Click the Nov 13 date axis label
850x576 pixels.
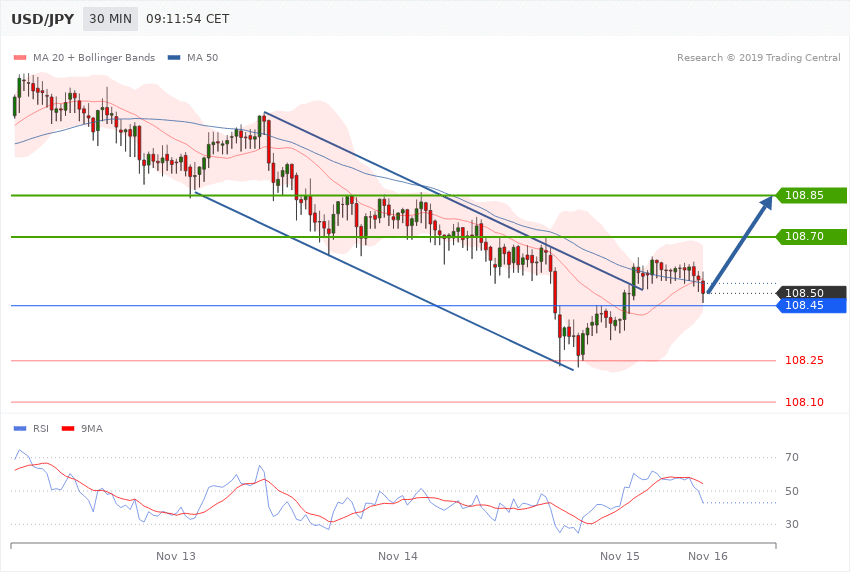[x=176, y=556]
